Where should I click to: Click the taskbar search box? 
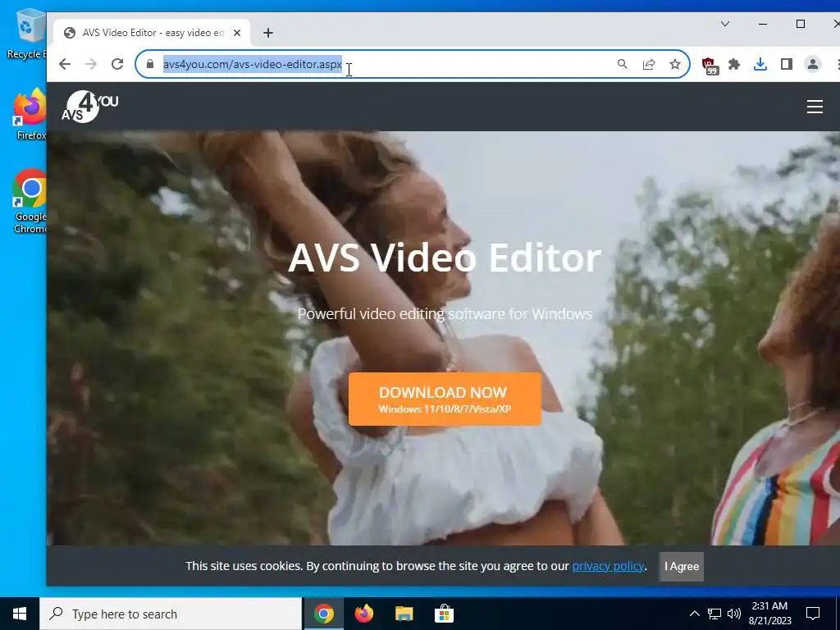[171, 614]
